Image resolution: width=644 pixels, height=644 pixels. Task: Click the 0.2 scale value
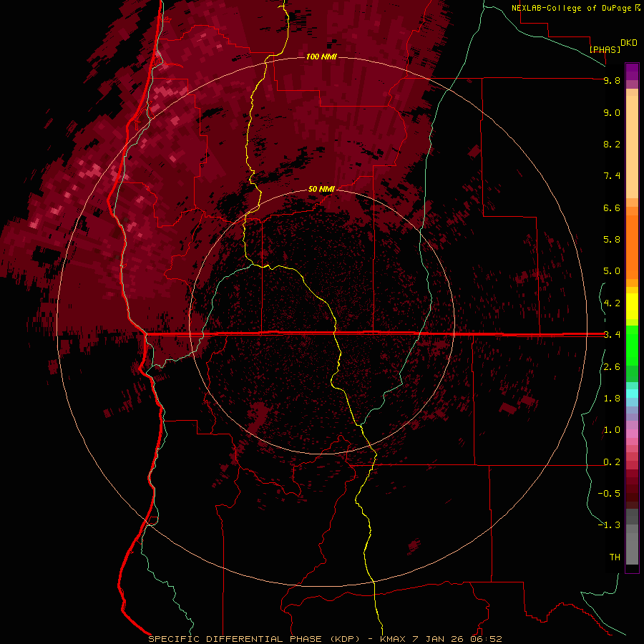(612, 462)
